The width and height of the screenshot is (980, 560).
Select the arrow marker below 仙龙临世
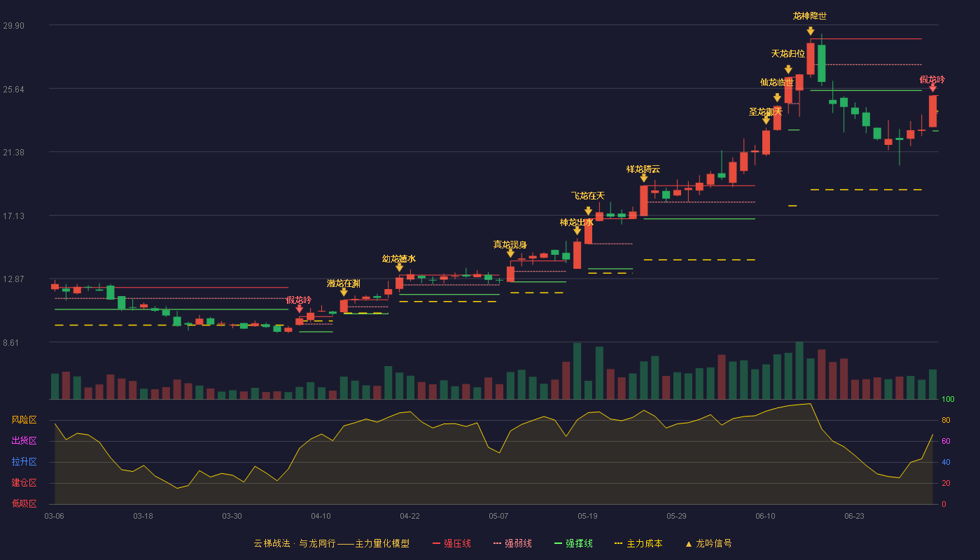click(777, 98)
